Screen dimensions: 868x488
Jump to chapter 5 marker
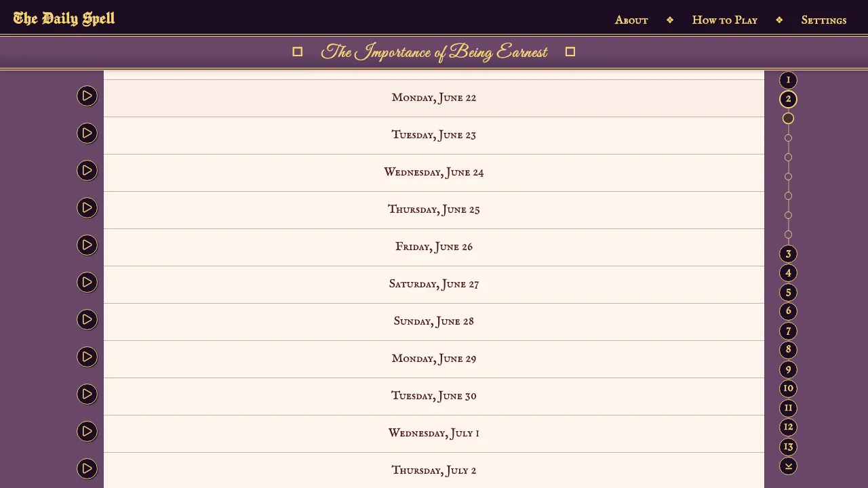coord(788,293)
